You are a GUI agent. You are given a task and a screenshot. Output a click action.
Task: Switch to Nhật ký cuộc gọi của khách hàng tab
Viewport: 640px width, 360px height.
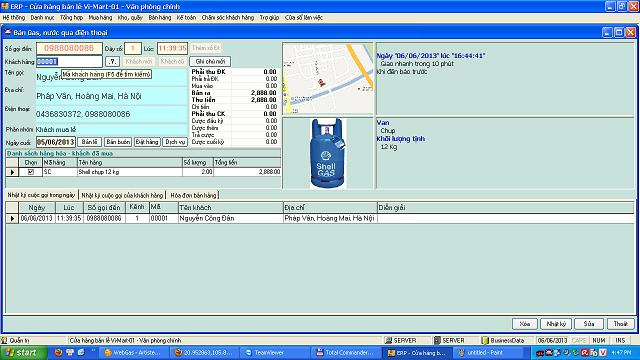[x=122, y=196]
